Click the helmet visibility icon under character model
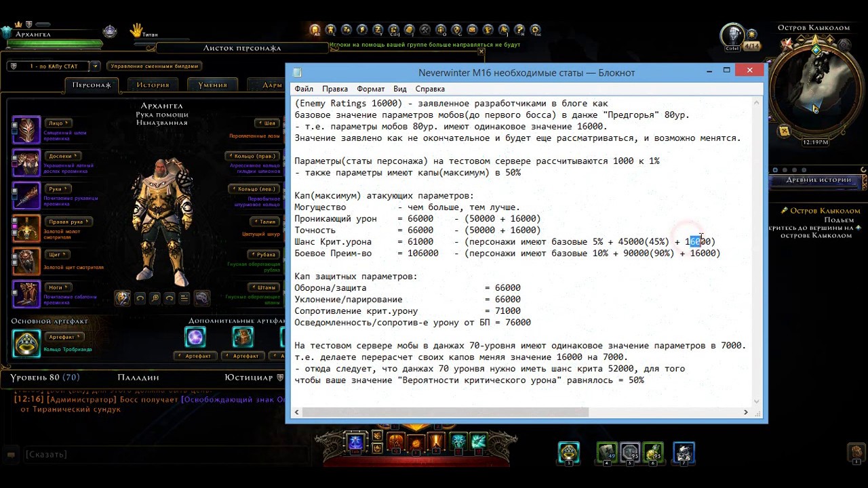Viewport: 868px width, 488px height. (x=202, y=298)
